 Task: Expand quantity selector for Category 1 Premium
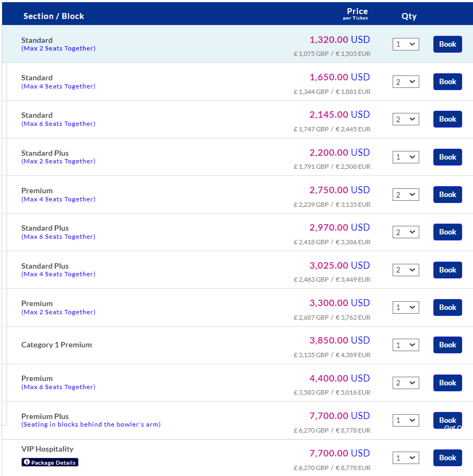(406, 345)
